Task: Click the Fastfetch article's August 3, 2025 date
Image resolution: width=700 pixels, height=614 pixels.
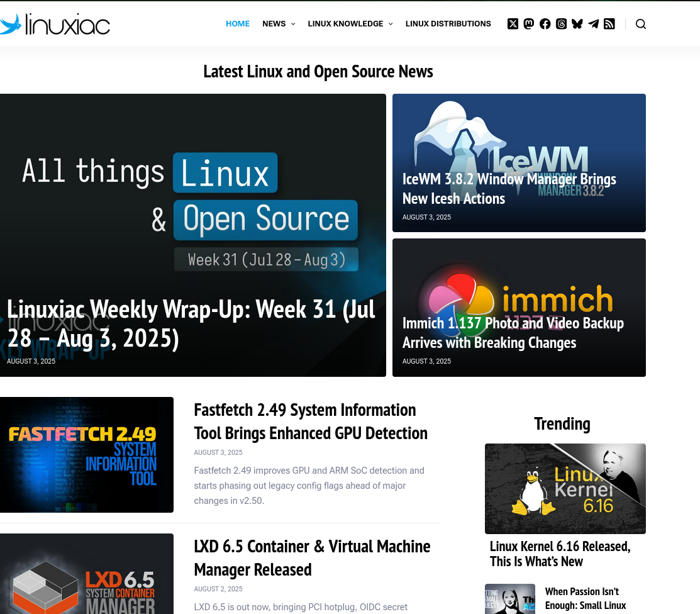Action: [218, 452]
